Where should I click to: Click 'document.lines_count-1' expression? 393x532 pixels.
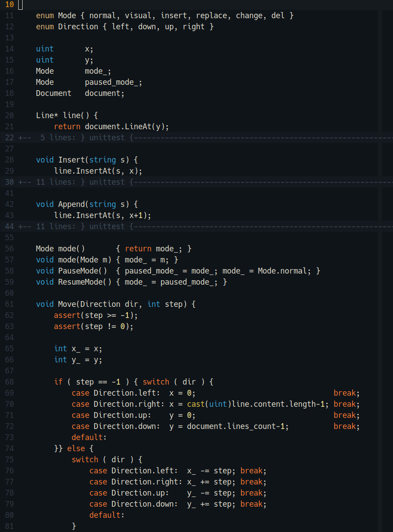click(235, 426)
